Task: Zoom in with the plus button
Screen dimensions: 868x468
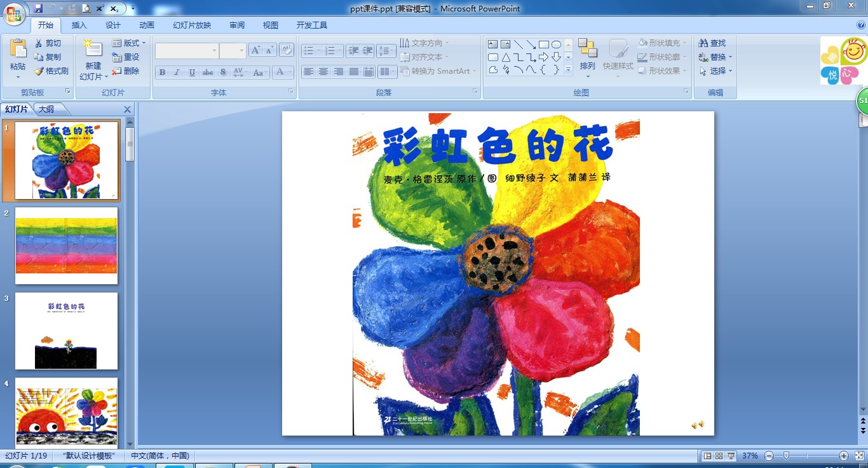Action: 844,456
